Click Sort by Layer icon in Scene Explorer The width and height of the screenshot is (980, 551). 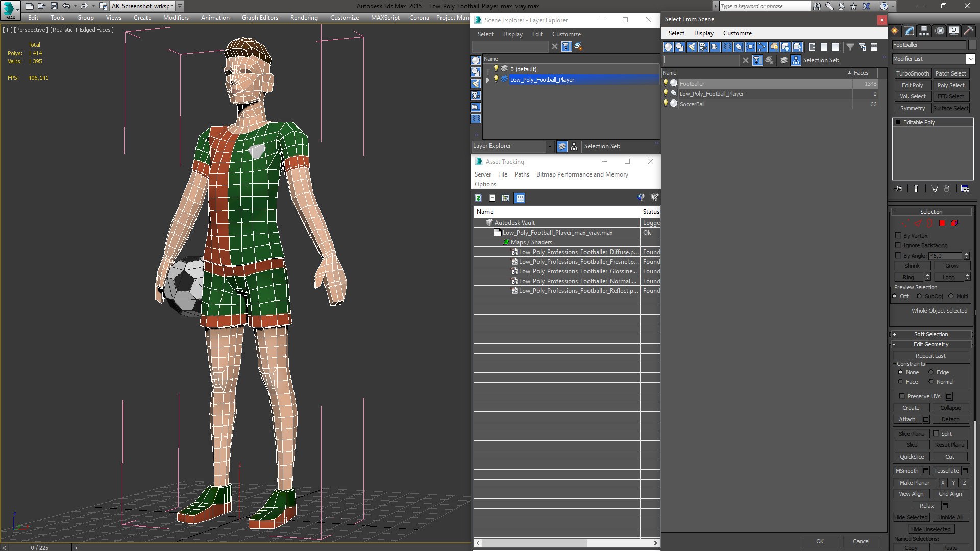[x=562, y=146]
